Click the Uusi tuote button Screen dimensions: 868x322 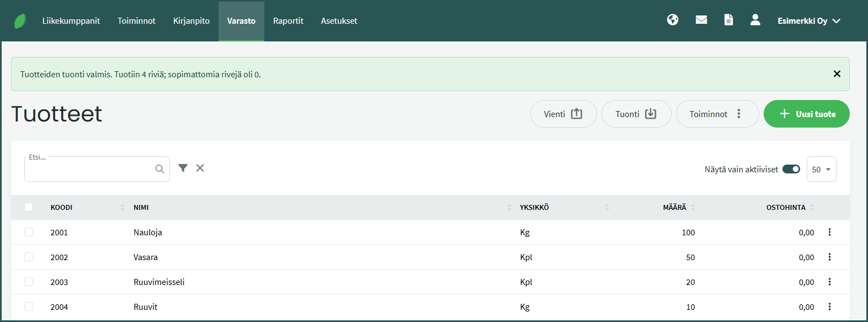tap(806, 114)
